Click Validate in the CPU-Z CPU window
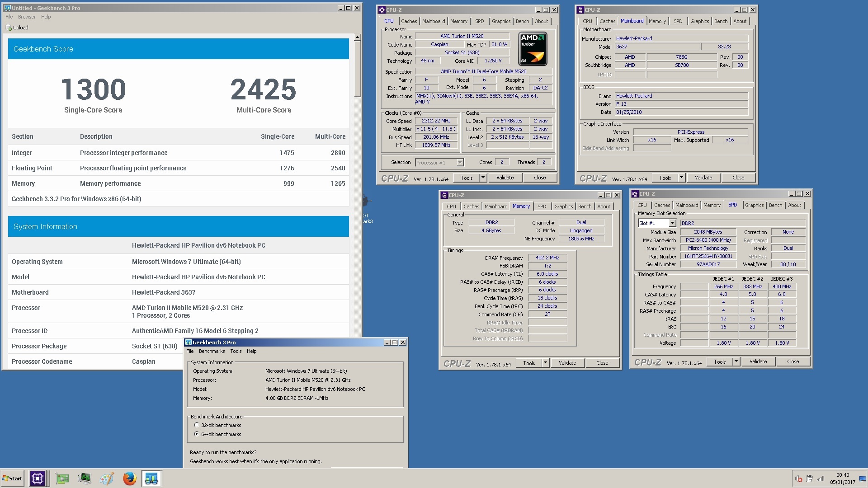This screenshot has height=488, width=868. pyautogui.click(x=505, y=178)
